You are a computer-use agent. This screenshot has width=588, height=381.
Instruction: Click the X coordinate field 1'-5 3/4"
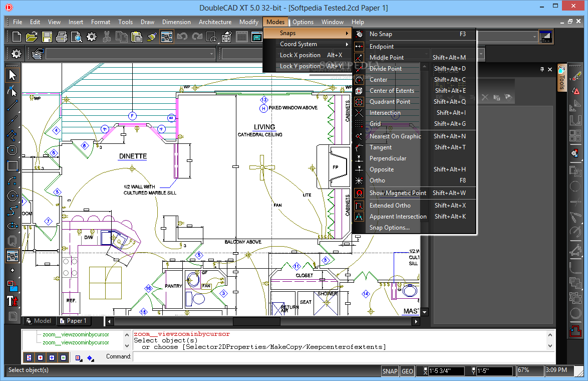pyautogui.click(x=446, y=371)
